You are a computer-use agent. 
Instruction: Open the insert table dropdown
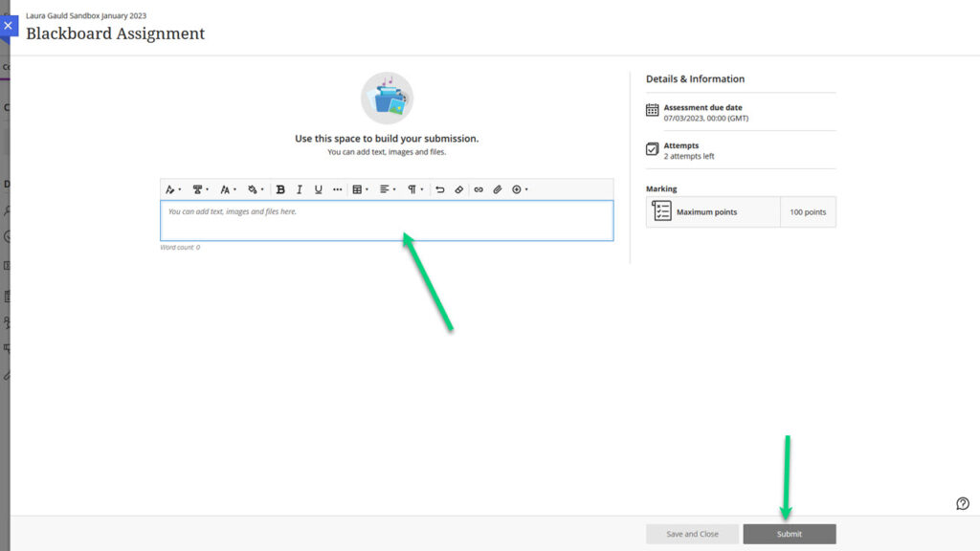tap(360, 189)
